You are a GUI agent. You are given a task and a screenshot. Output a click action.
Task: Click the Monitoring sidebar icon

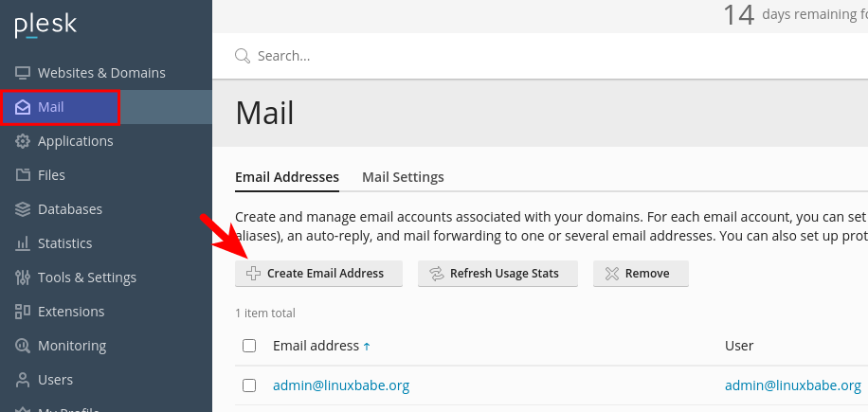click(x=23, y=346)
